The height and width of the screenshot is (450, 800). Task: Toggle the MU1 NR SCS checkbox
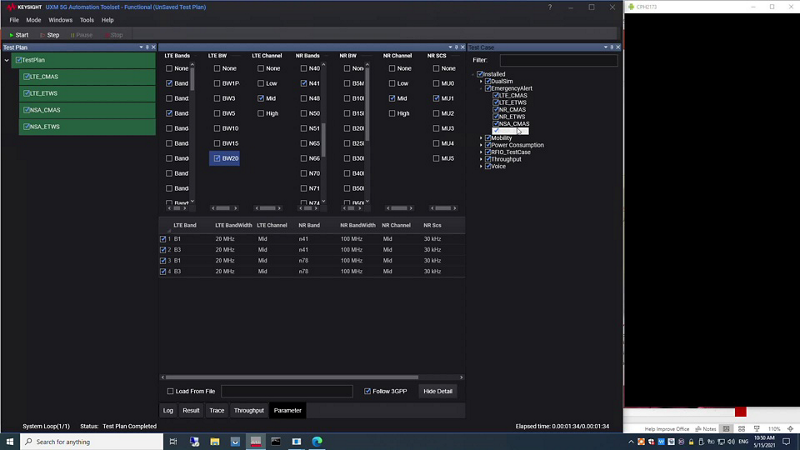(436, 98)
